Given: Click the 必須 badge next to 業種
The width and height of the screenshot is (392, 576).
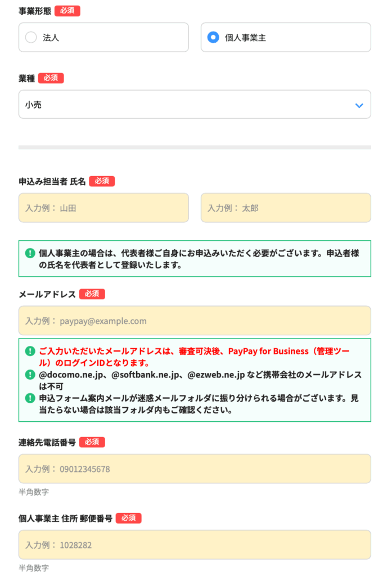Looking at the screenshot, I should (x=51, y=78).
